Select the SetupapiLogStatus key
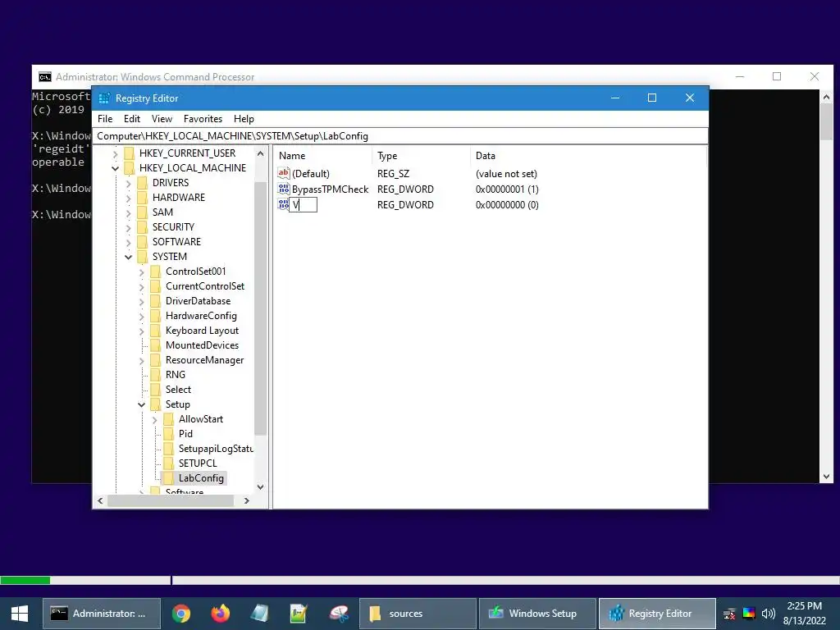 point(216,449)
